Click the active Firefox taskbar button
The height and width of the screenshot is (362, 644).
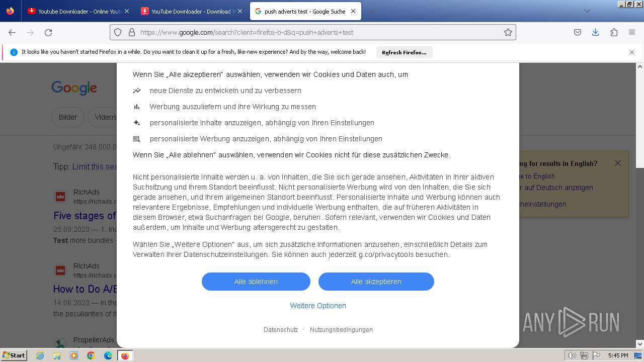[x=125, y=355]
